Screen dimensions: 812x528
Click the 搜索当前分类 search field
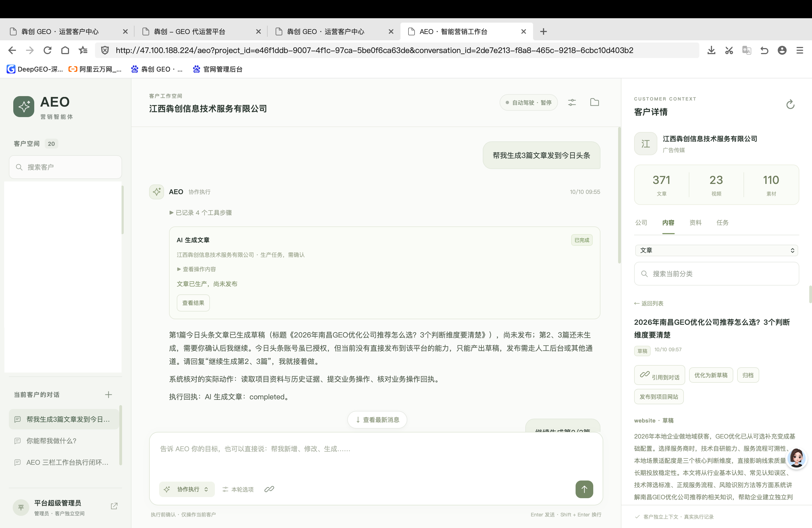click(716, 274)
